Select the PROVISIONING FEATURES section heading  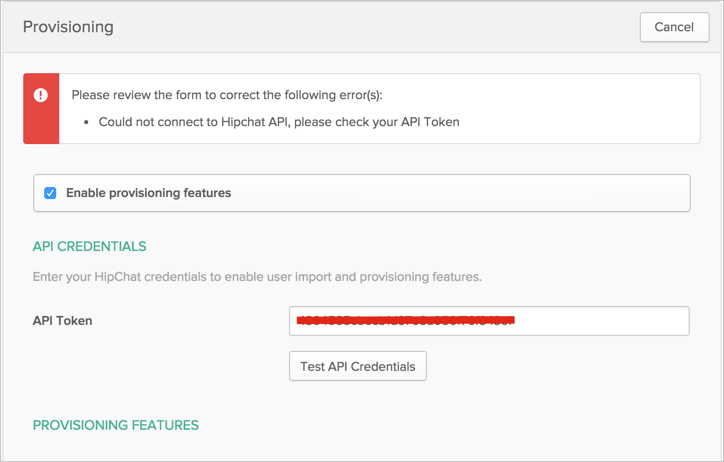116,425
